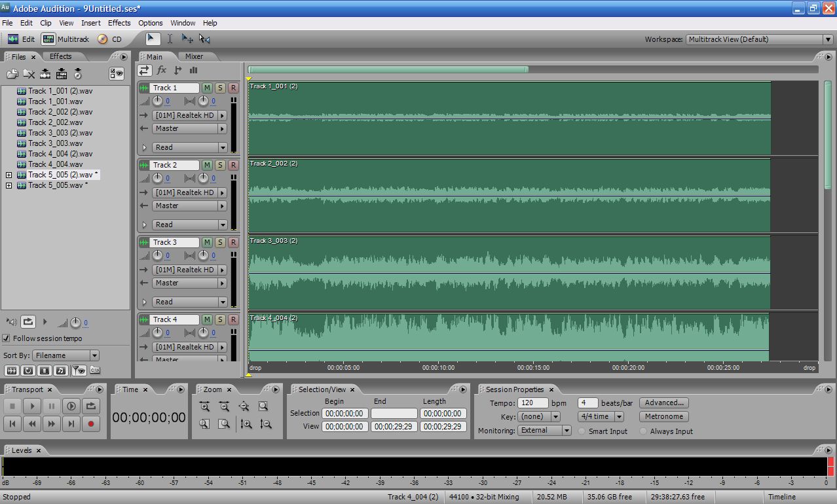
Task: Open Track 2 Master output menu
Action: click(189, 206)
